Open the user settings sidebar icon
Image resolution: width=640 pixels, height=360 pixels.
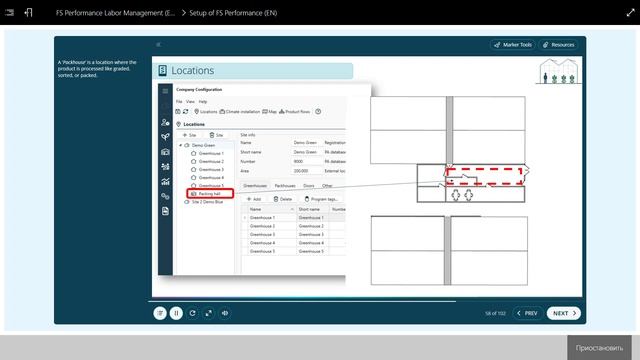[x=165, y=122]
